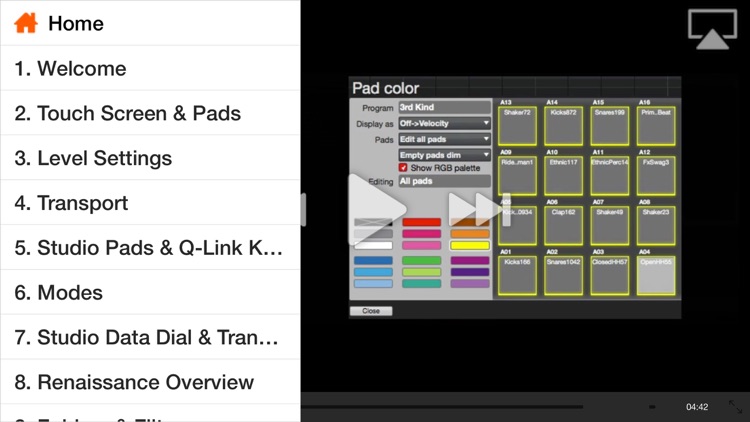Play the video with the large play button
Screen dimensions: 750x422
tap(377, 209)
